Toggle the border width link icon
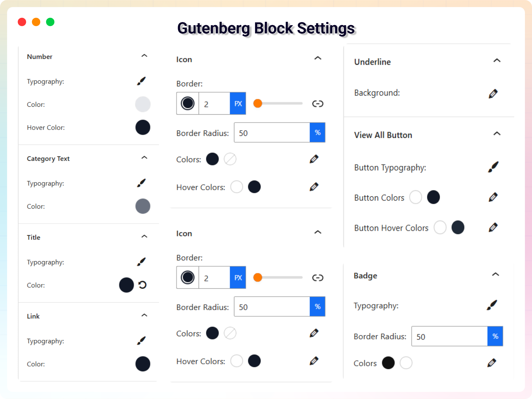The width and height of the screenshot is (532, 399). point(318,104)
